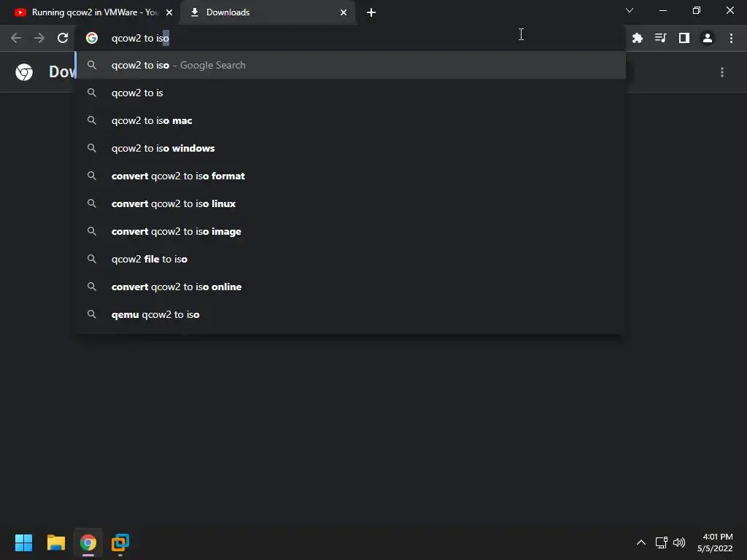Toggle the Chrome side panel icon
The image size is (747, 560).
click(x=684, y=38)
